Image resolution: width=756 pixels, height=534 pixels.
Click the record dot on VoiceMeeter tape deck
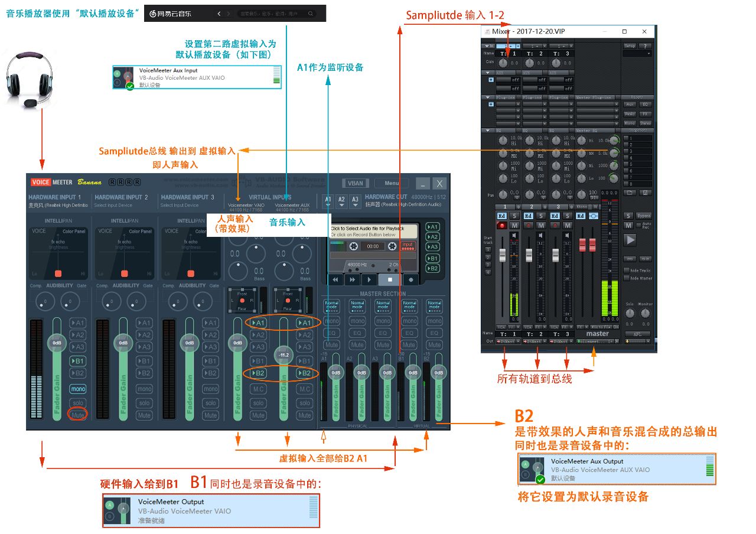410,279
